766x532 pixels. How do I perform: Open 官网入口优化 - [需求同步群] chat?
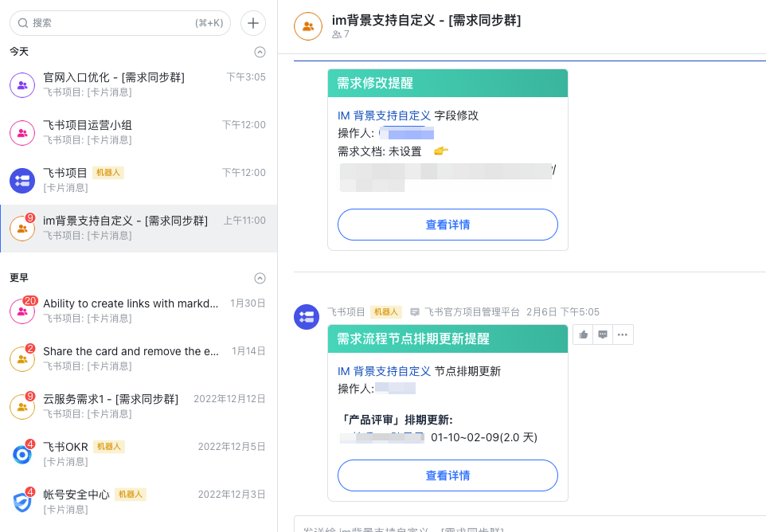pos(139,85)
